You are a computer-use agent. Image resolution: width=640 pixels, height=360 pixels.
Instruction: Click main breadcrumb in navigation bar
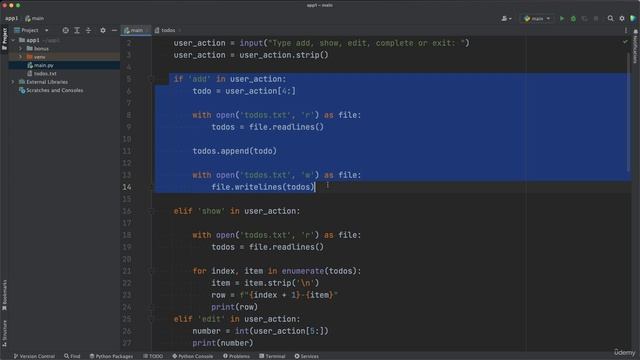tap(35, 18)
